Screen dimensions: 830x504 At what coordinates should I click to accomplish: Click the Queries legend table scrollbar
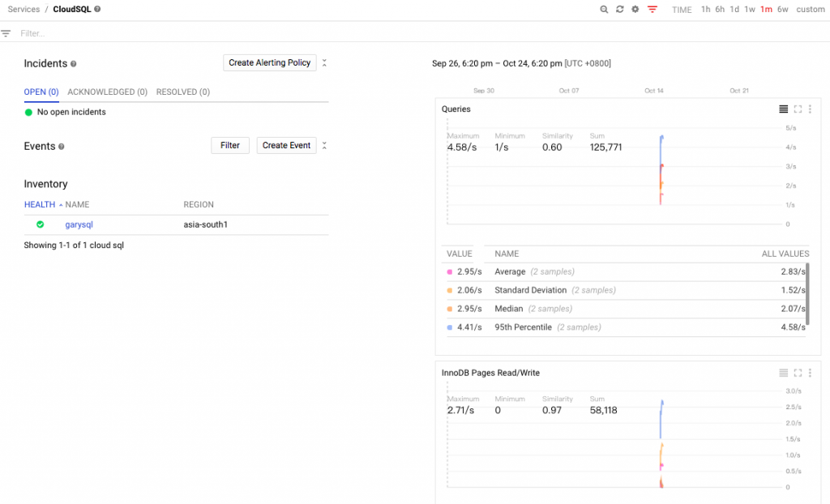click(x=807, y=294)
